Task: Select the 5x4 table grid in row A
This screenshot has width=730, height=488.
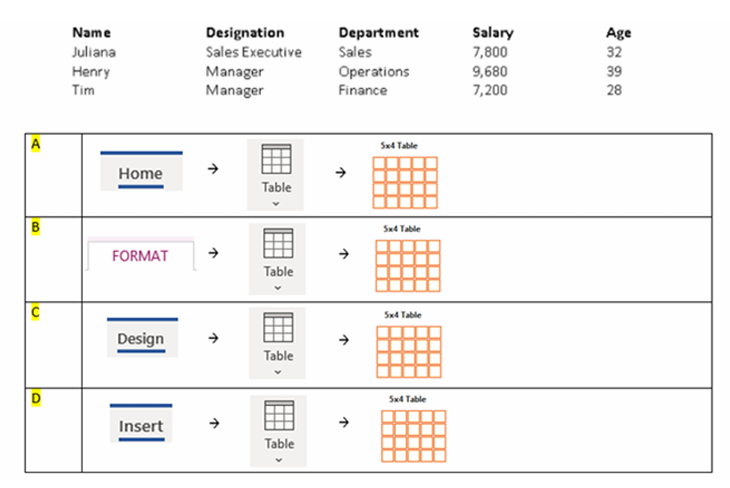Action: tap(405, 181)
